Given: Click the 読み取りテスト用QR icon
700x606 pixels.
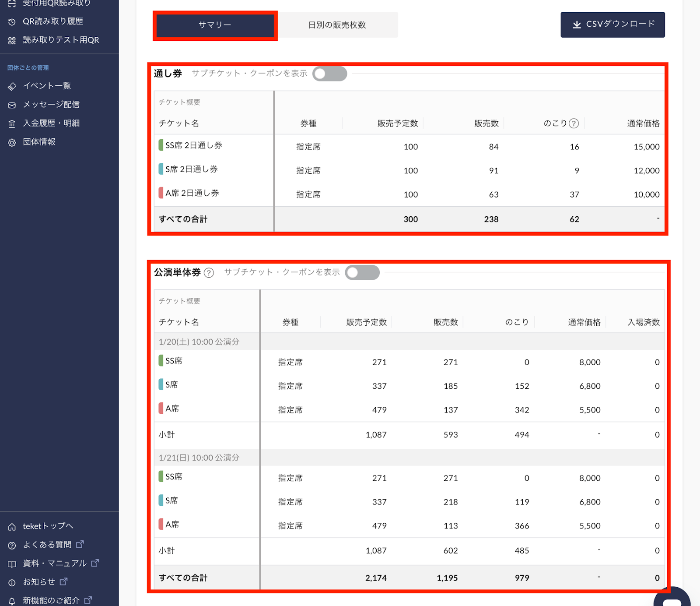Looking at the screenshot, I should (x=12, y=40).
